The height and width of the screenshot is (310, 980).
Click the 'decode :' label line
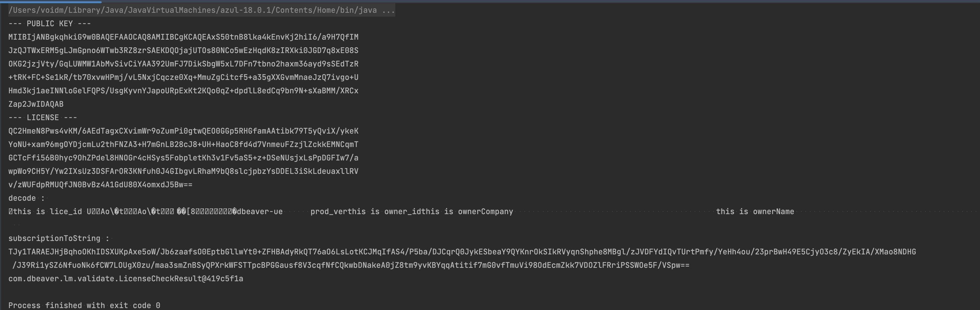tap(27, 198)
